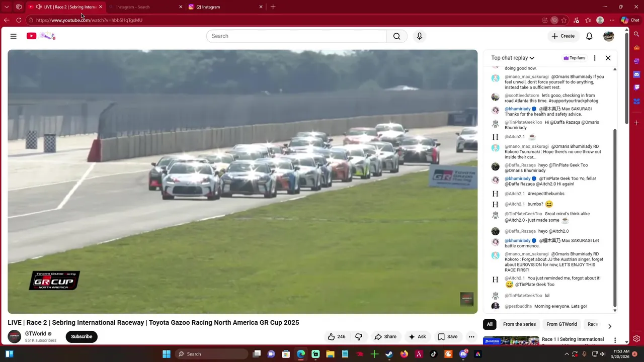The width and height of the screenshot is (644, 362).
Task: Expand the Top chat replay dropdown
Action: pos(513,58)
